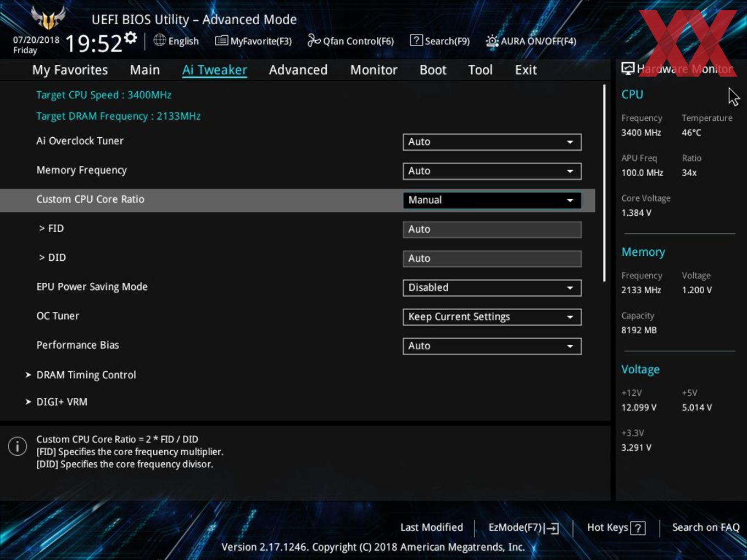Click the EzMode exit arrow icon
Screen dimensions: 747x560
552,528
